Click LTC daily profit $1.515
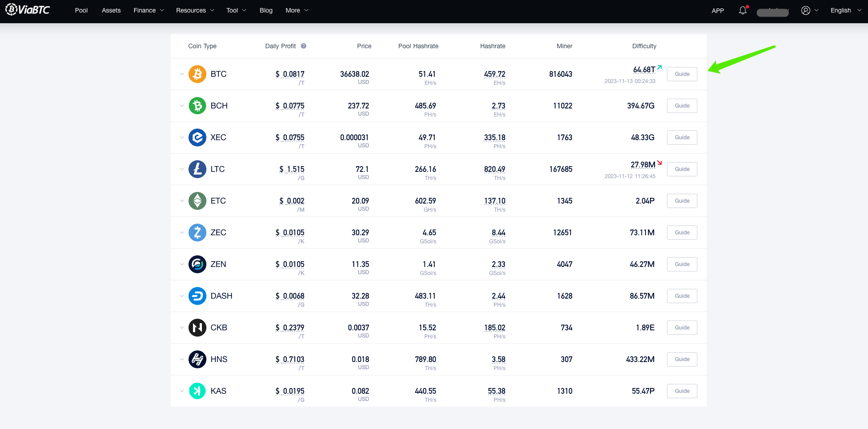This screenshot has height=429, width=868. click(292, 169)
